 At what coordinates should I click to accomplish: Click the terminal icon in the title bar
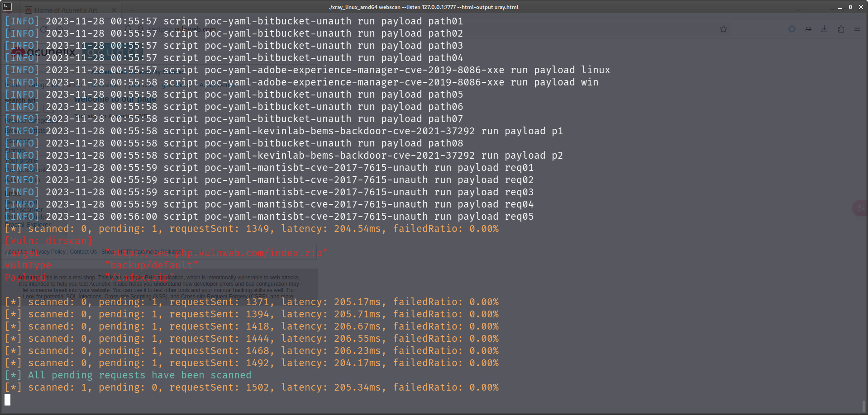tap(7, 7)
